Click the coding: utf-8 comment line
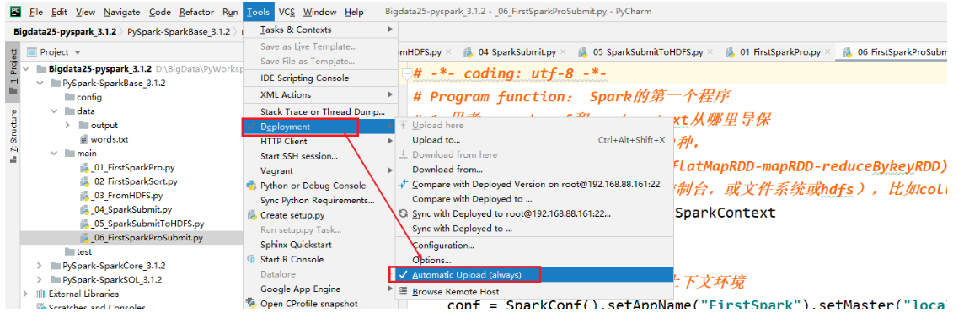 pyautogui.click(x=510, y=75)
